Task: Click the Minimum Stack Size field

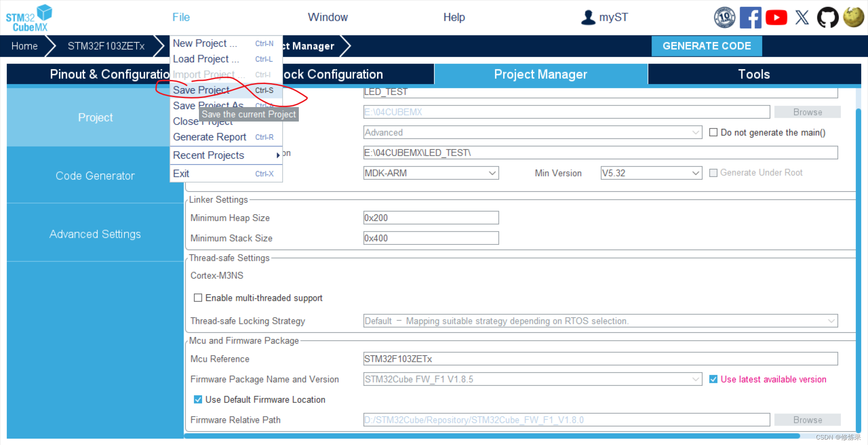Action: [x=431, y=238]
